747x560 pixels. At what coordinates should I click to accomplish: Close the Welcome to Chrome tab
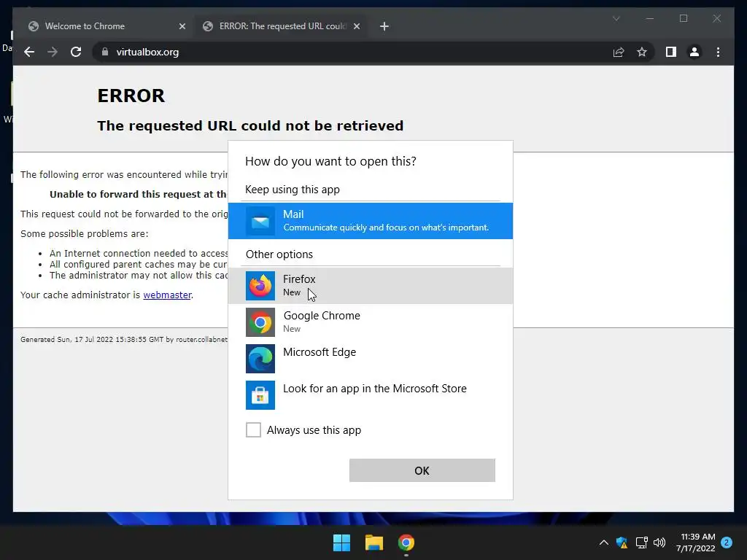pos(182,26)
